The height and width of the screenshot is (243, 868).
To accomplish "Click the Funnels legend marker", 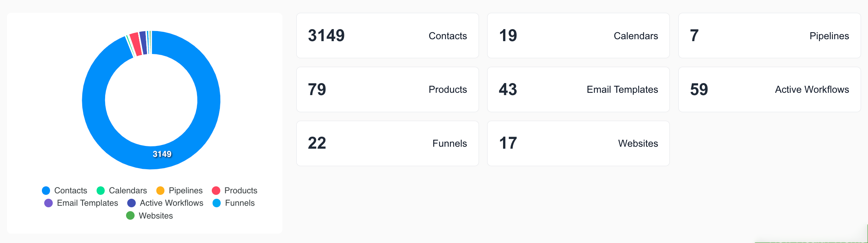I will coord(217,203).
